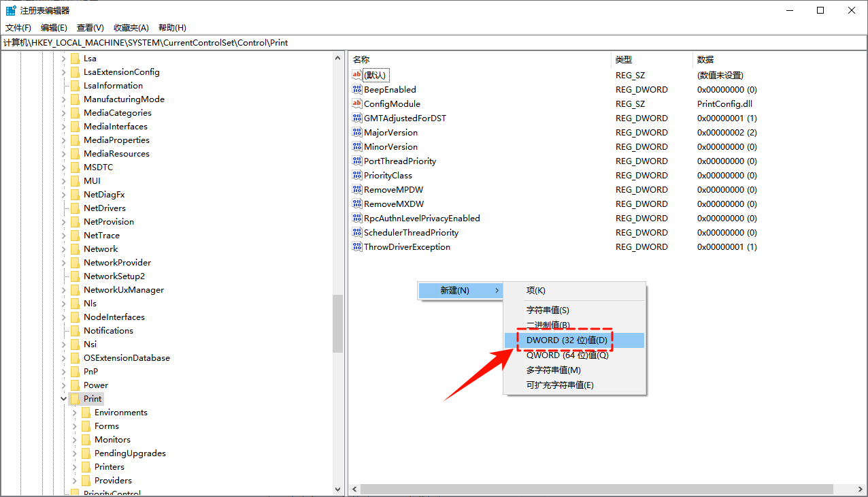Viewport: 868px width, 497px height.
Task: Click the BeepEnabled REG_DWORD icon
Action: [356, 89]
